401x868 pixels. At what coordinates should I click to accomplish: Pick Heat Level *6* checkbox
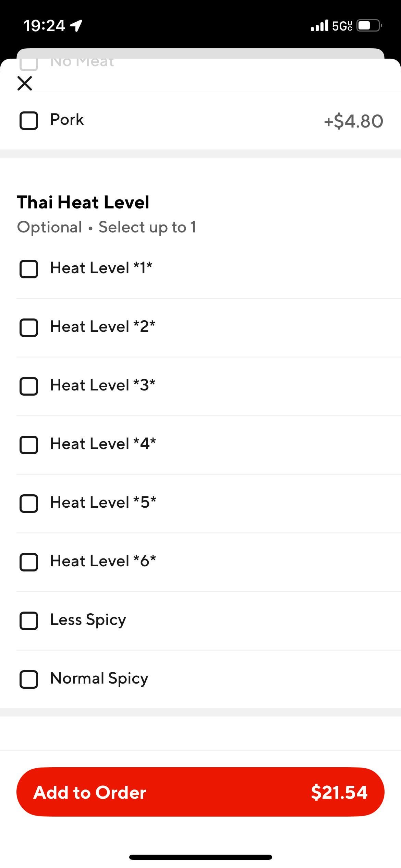point(29,562)
